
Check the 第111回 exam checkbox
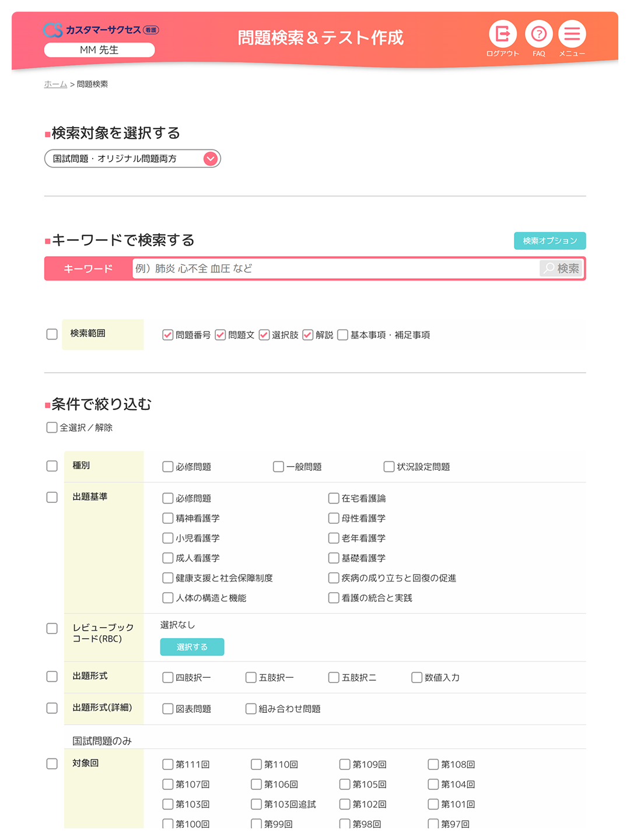[167, 764]
